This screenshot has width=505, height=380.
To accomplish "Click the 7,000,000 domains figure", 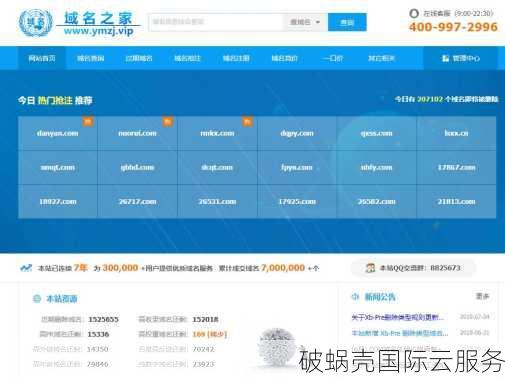I will 283,268.
